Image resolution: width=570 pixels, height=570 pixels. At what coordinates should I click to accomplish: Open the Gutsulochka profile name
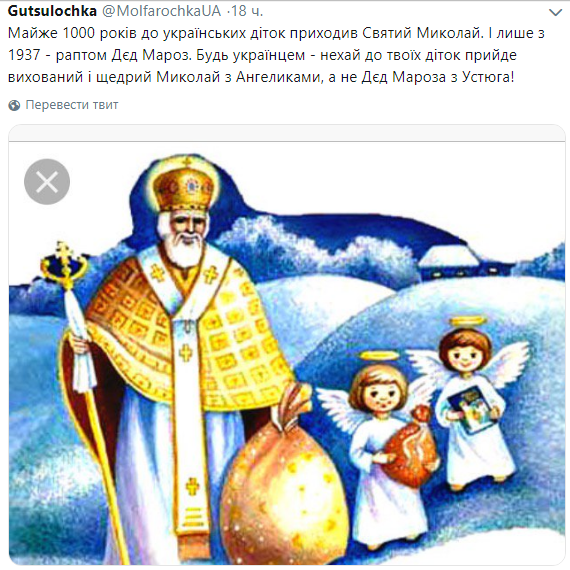(x=52, y=11)
